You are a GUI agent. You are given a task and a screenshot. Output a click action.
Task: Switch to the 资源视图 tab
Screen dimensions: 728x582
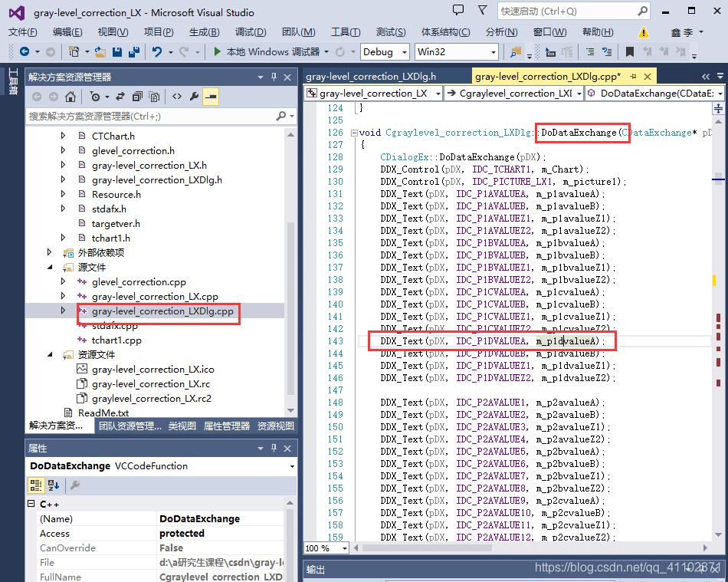click(276, 426)
